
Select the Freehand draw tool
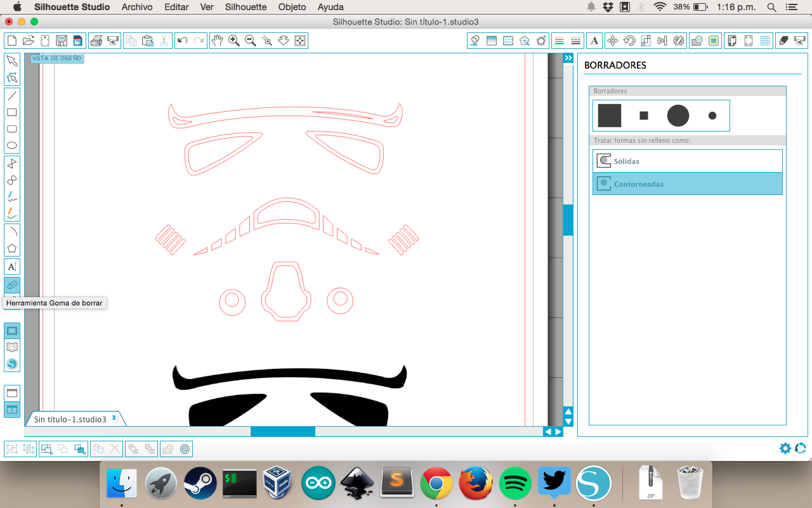tap(11, 197)
